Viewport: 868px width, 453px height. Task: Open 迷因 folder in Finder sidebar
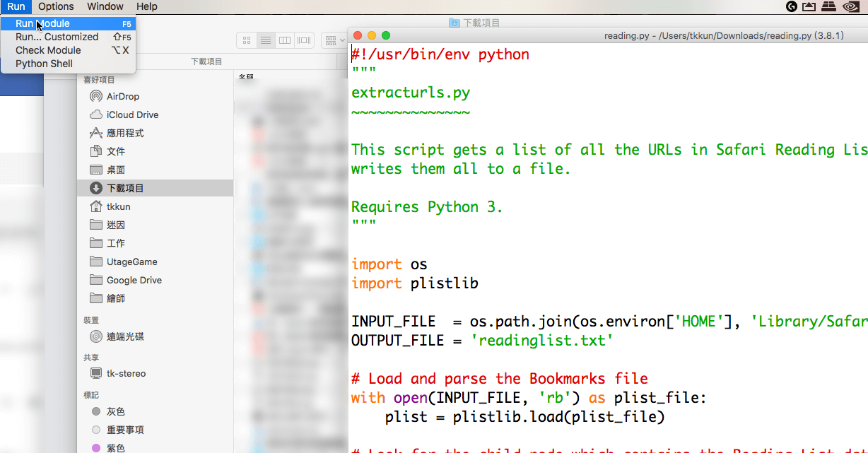pyautogui.click(x=155, y=225)
